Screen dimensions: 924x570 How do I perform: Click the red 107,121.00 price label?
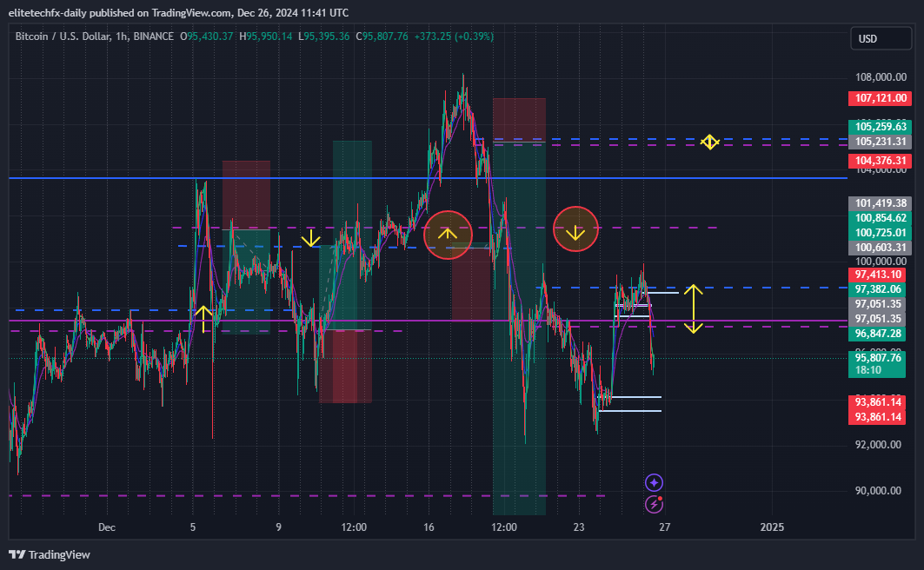click(880, 98)
